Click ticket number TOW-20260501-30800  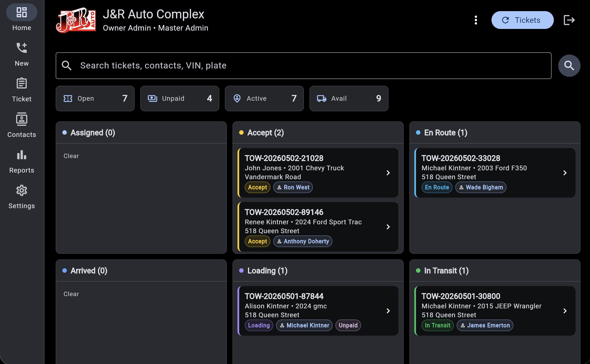pos(461,296)
